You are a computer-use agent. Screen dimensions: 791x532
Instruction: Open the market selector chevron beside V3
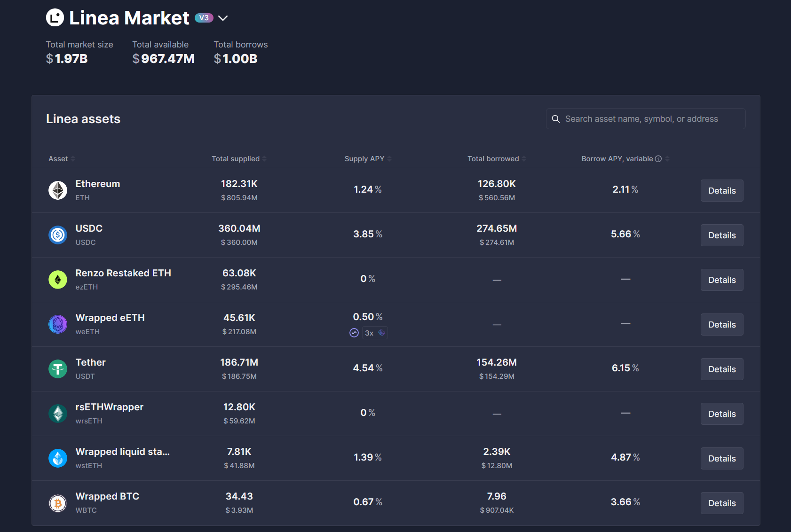(223, 18)
